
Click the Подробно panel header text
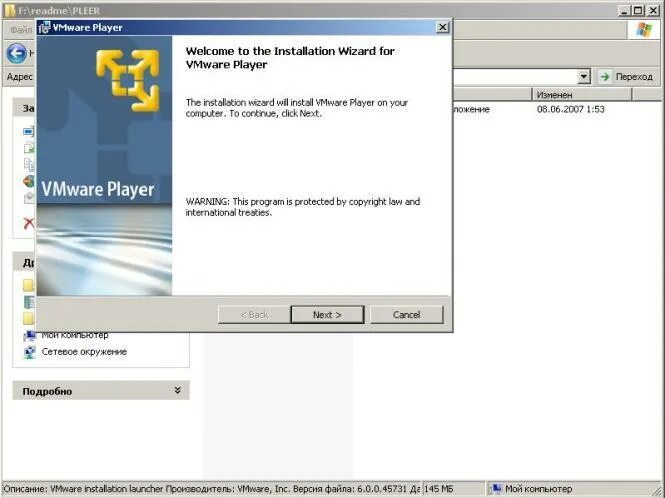[47, 391]
